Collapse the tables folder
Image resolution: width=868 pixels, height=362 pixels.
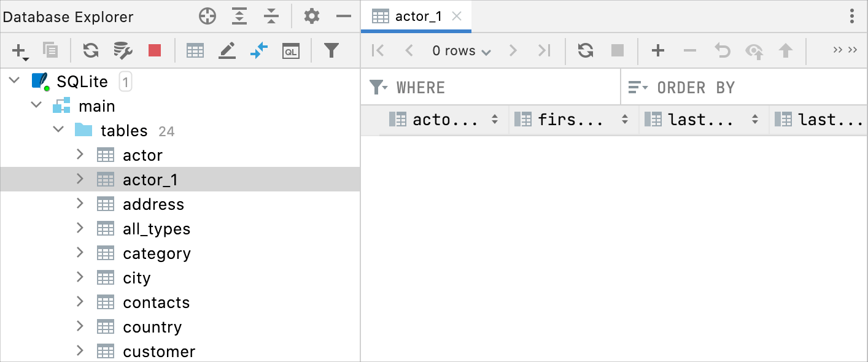[x=59, y=129]
